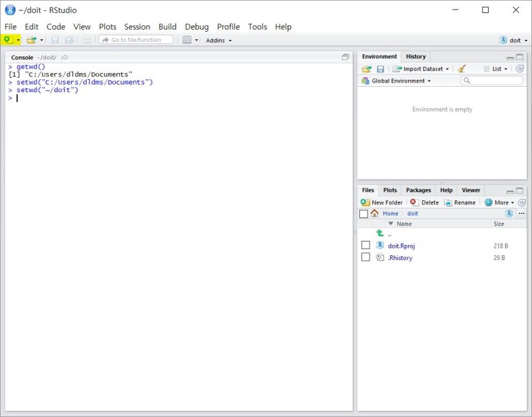532x417 pixels.
Task: Open the Session menu
Action: (137, 27)
